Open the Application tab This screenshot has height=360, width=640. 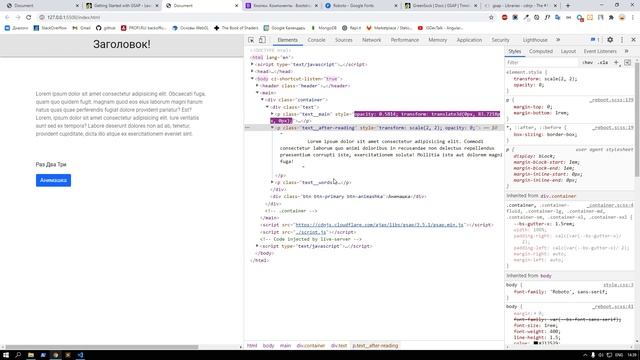(469, 40)
